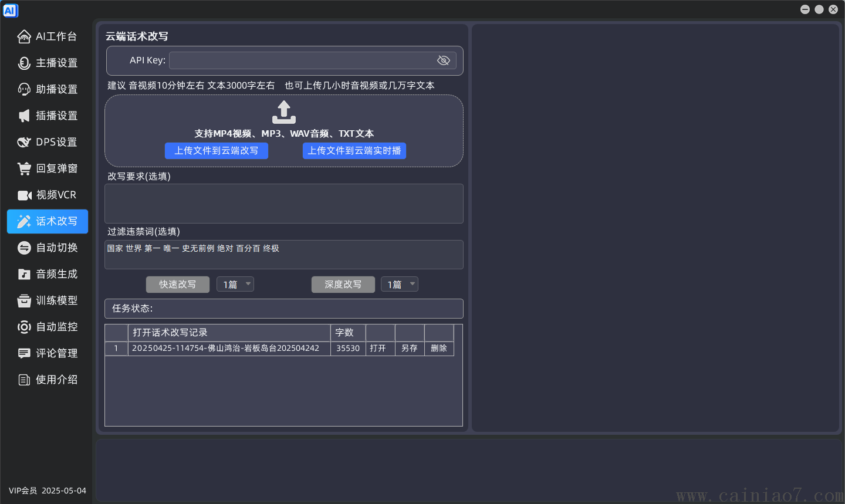Viewport: 845px width, 504px height.
Task: Click 上传文件到云端实时播 button
Action: (x=354, y=151)
